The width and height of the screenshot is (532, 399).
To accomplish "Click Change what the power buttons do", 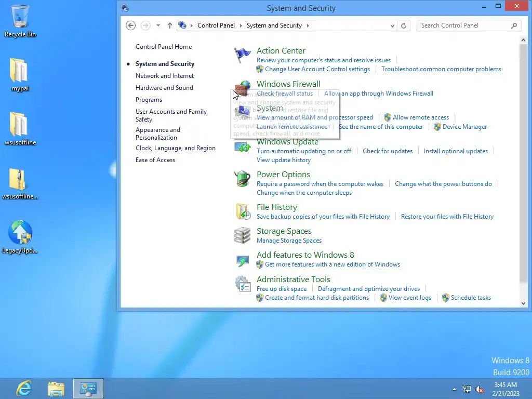I will [x=443, y=183].
